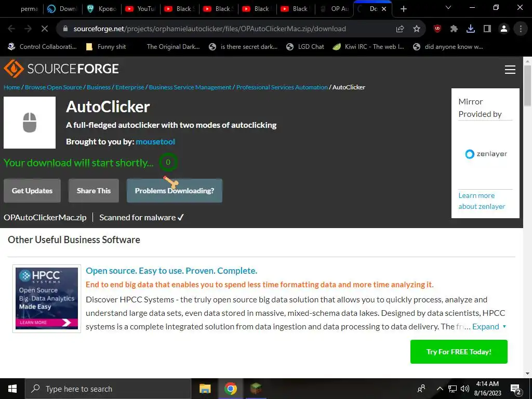Click the scrollbar down arrow

pos(527,374)
